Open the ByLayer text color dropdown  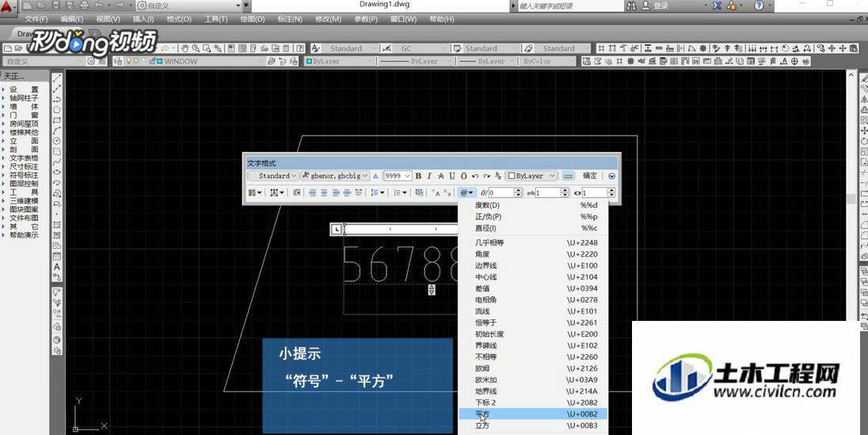(x=531, y=176)
